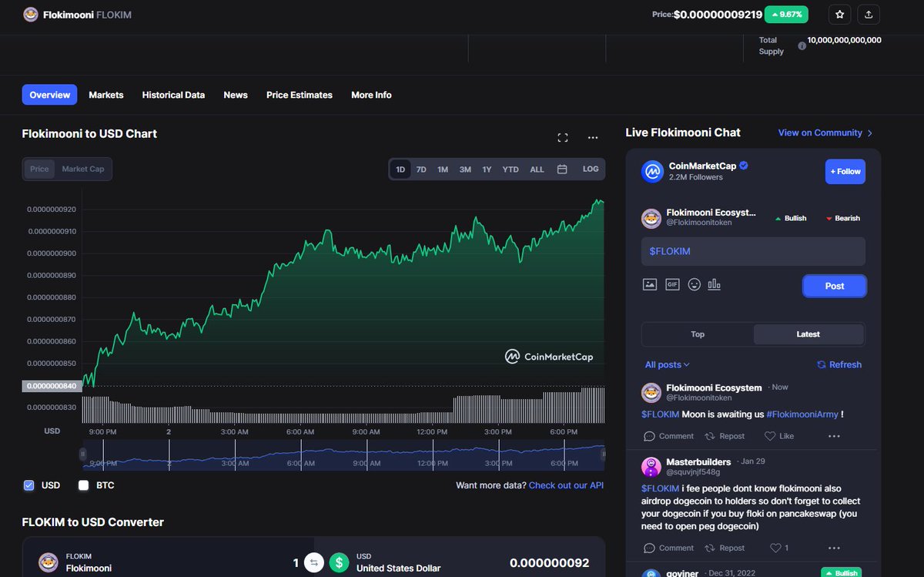The height and width of the screenshot is (577, 924).
Task: Open the News tab
Action: tap(236, 95)
